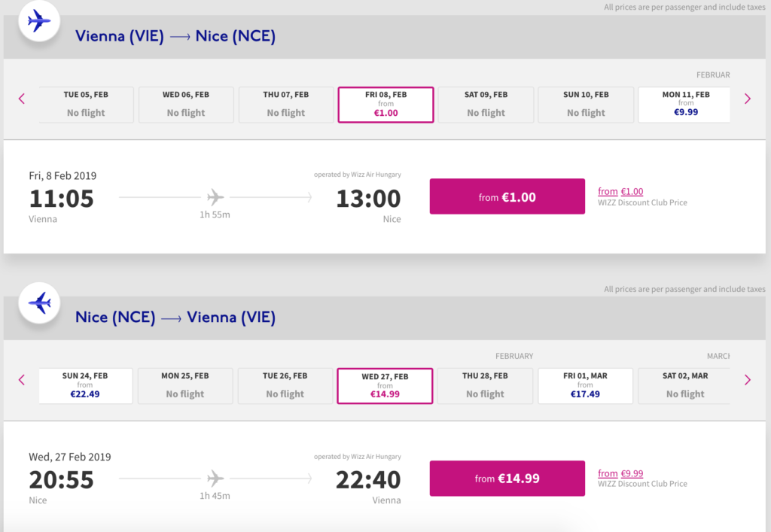771x532 pixels.
Task: Click the THU 28, FEB no flight date
Action: 485,386
